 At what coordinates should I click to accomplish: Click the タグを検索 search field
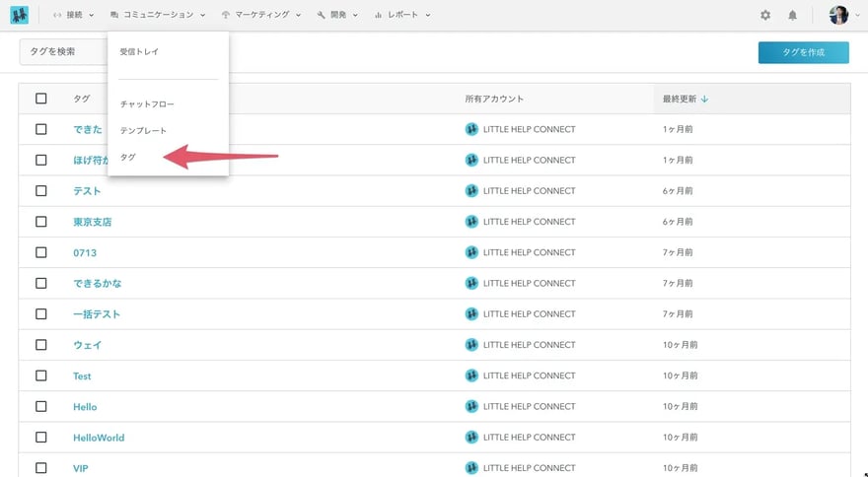click(62, 52)
